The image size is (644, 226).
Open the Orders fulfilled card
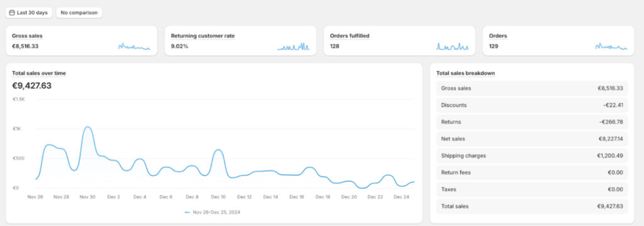[399, 41]
